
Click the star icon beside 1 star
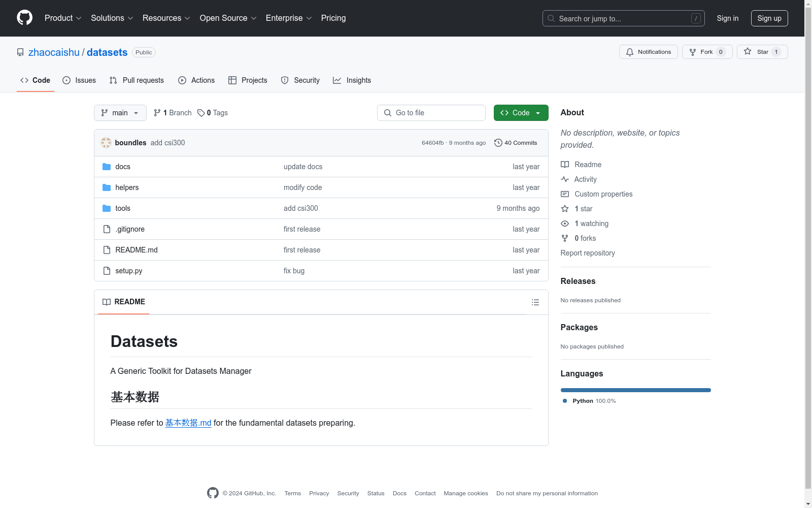(x=565, y=209)
